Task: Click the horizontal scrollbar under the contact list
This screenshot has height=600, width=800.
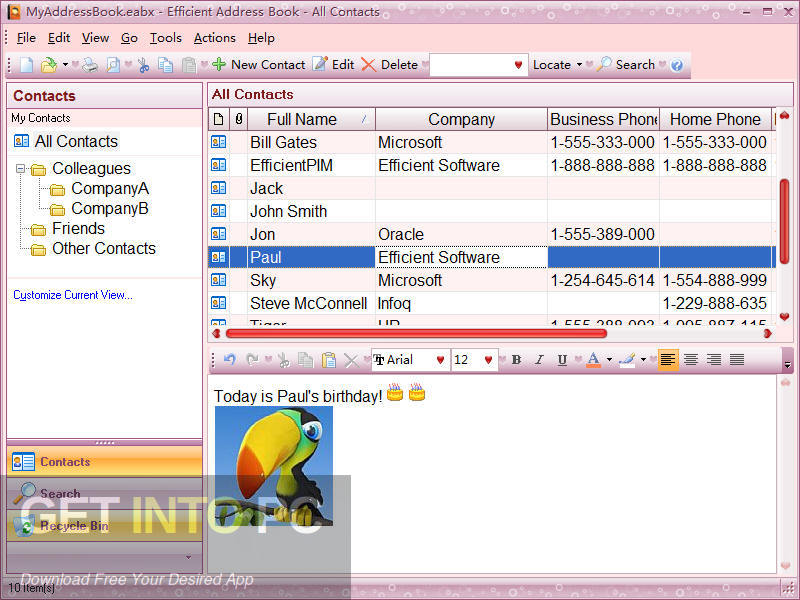Action: click(x=416, y=334)
